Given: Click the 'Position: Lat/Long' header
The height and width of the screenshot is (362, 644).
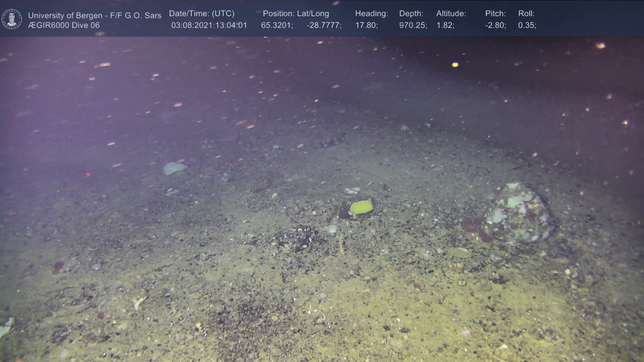Looking at the screenshot, I should (296, 14).
